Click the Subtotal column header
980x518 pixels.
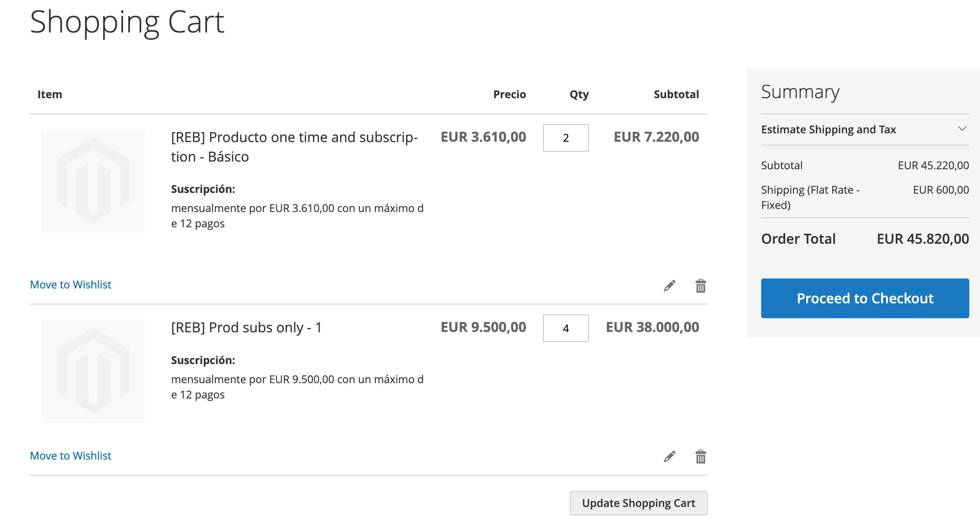[x=676, y=94]
